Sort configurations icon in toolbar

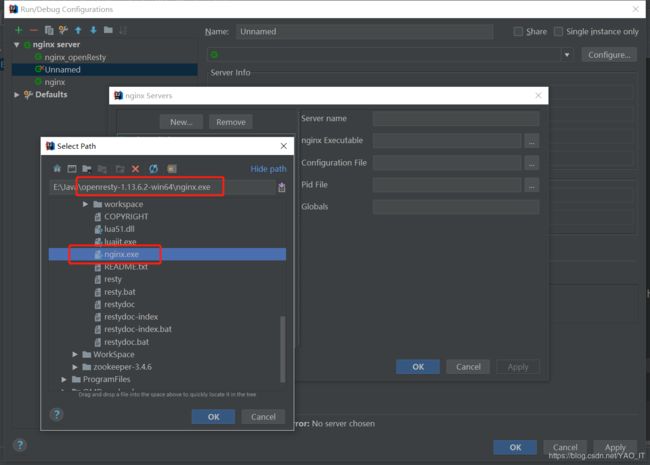coord(123,30)
